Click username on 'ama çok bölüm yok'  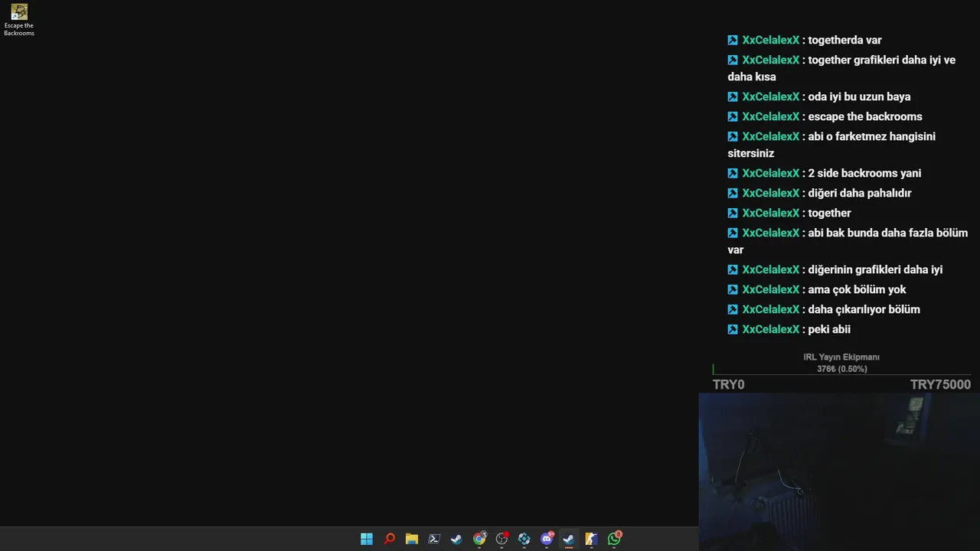click(x=770, y=289)
